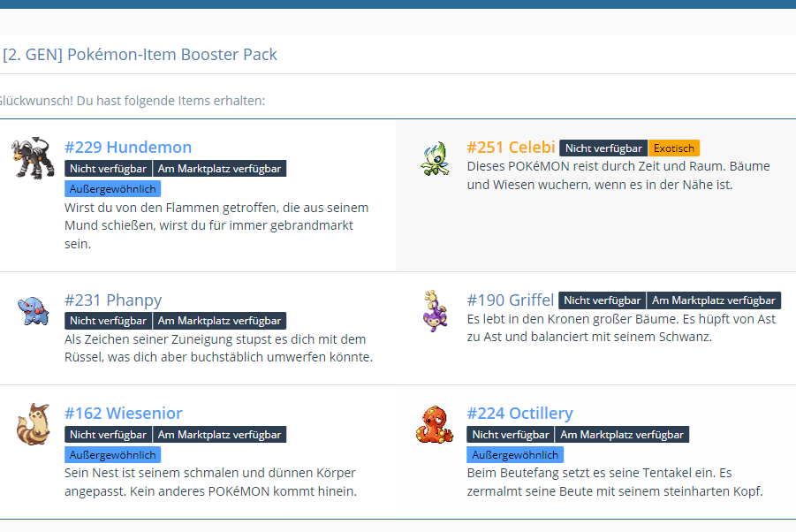The height and width of the screenshot is (532, 796).
Task: Click the orange Exotisch badge on Celebi
Action: tap(674, 148)
